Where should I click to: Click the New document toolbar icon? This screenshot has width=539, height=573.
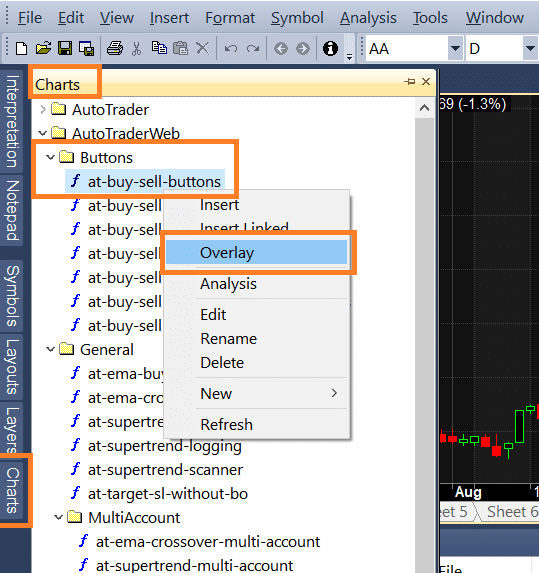[22, 49]
